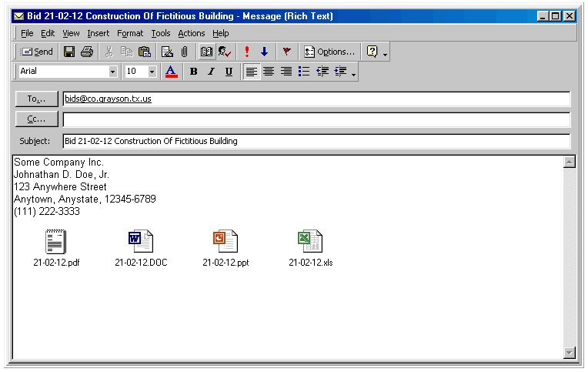Click the line 'Johnathan D. Doe, Jr.'

[62, 175]
